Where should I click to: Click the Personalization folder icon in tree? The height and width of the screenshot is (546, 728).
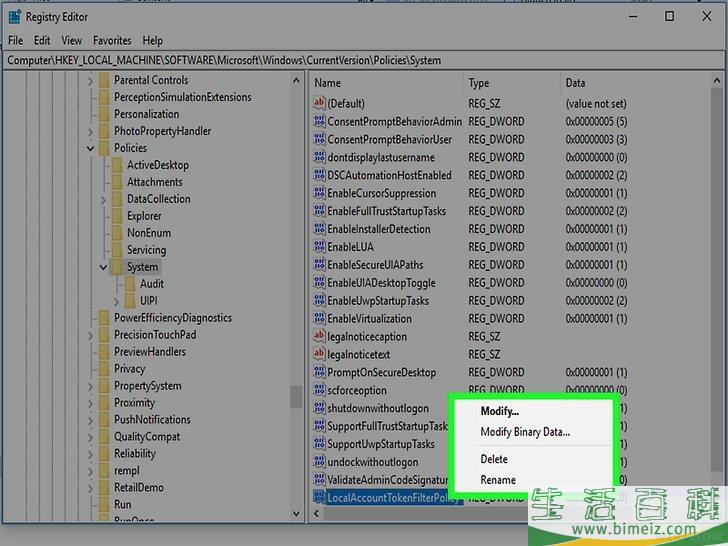pos(104,114)
